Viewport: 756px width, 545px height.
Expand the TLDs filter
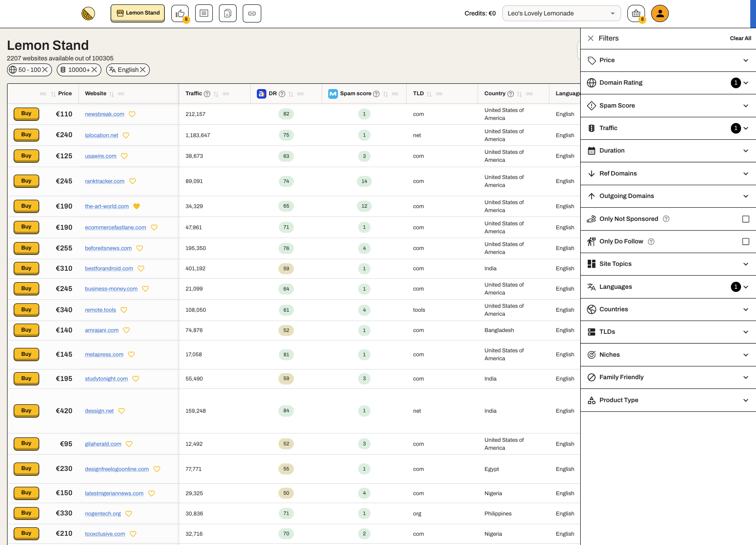click(x=668, y=332)
